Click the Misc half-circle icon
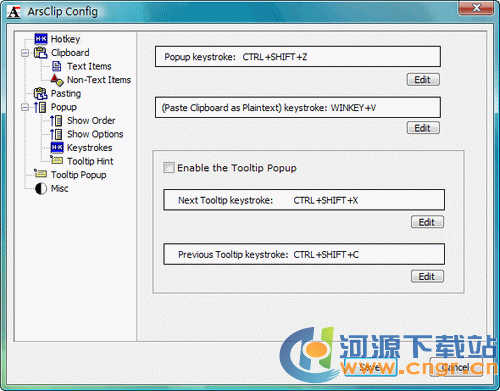The image size is (500, 391). (41, 188)
